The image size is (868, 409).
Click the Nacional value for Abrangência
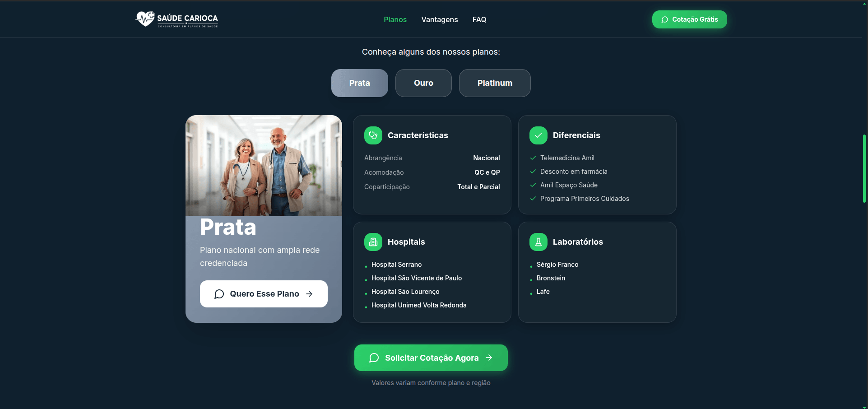[487, 158]
